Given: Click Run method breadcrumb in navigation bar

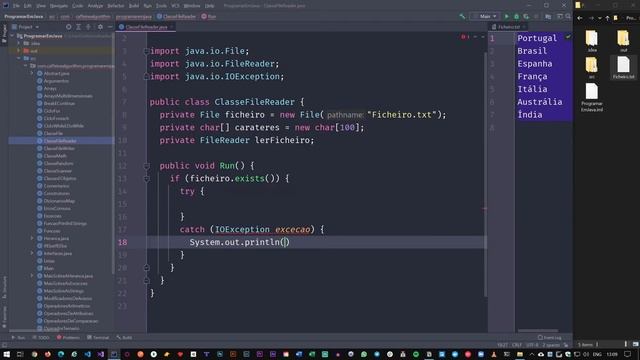Looking at the screenshot, I should [x=209, y=16].
